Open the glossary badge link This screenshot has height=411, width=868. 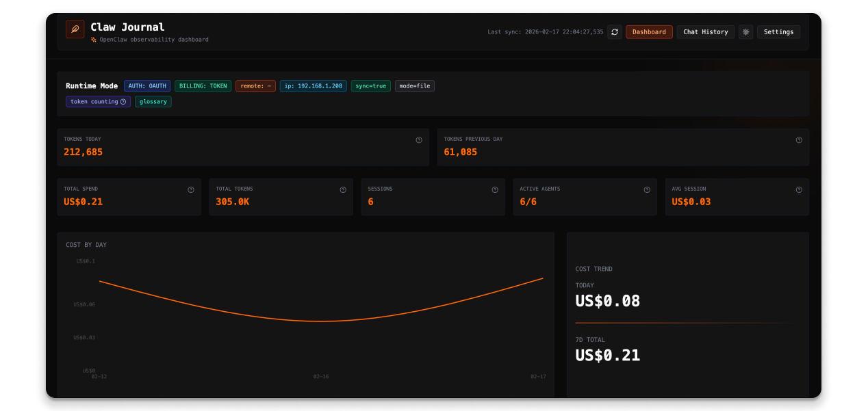click(x=153, y=102)
